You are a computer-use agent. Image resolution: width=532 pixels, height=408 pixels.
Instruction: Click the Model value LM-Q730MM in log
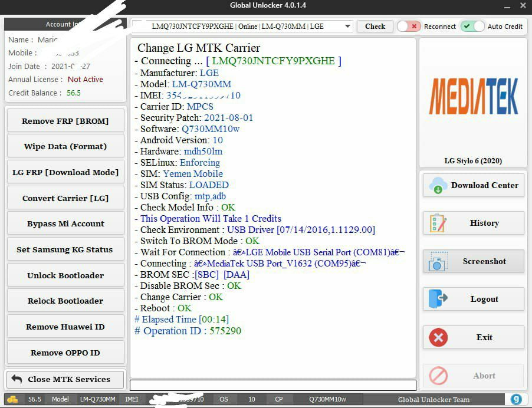pos(202,84)
